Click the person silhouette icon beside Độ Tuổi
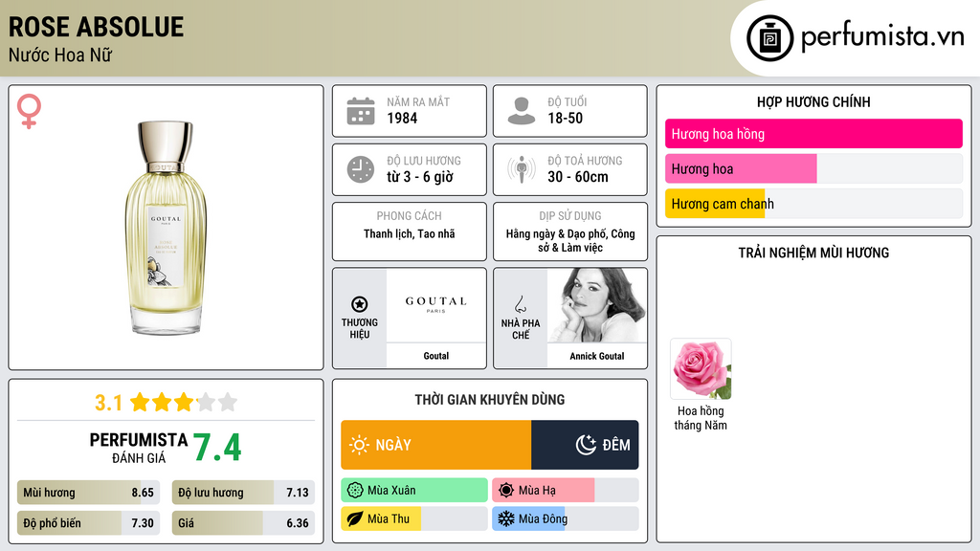Viewport: 980px width, 551px height. coord(522,111)
